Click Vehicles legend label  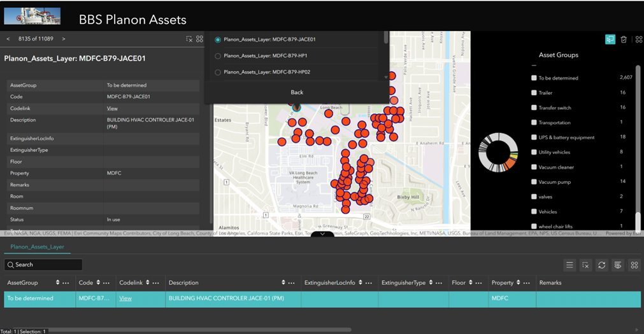pyautogui.click(x=548, y=212)
